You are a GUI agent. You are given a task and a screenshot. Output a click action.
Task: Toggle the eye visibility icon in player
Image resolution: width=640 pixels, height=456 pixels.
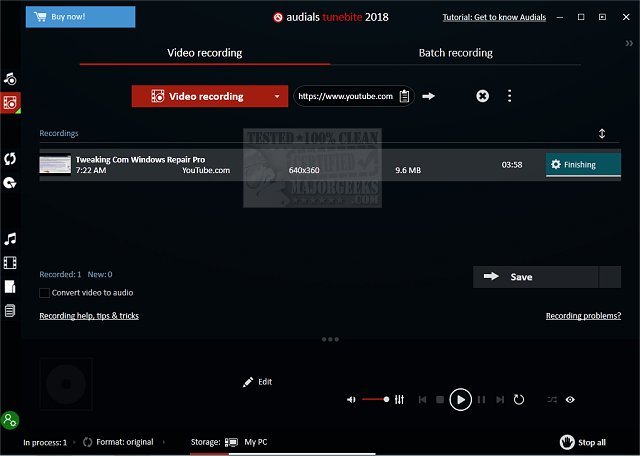[570, 400]
